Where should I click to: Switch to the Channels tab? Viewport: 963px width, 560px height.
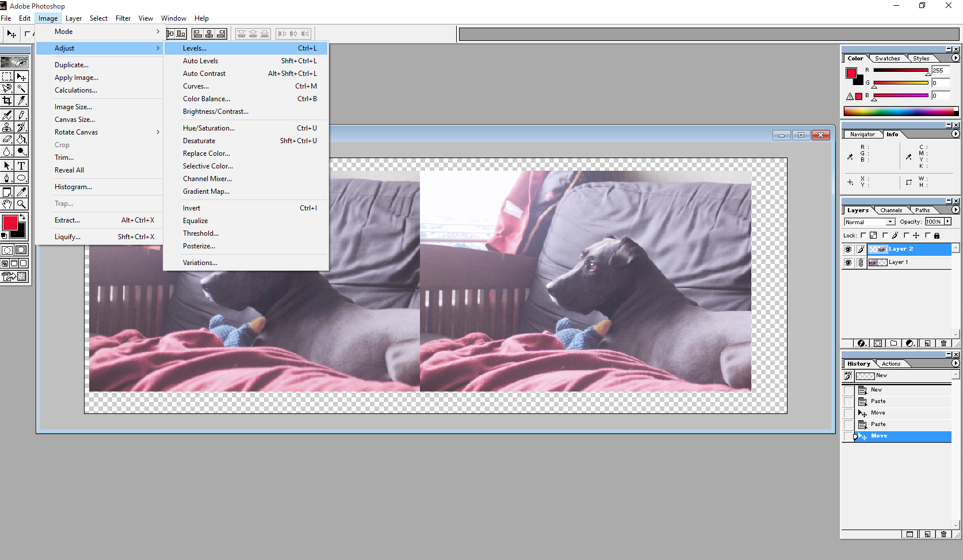pos(891,210)
